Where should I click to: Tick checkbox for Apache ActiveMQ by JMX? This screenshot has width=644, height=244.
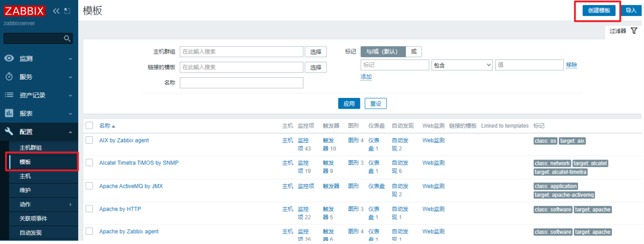[x=89, y=186]
